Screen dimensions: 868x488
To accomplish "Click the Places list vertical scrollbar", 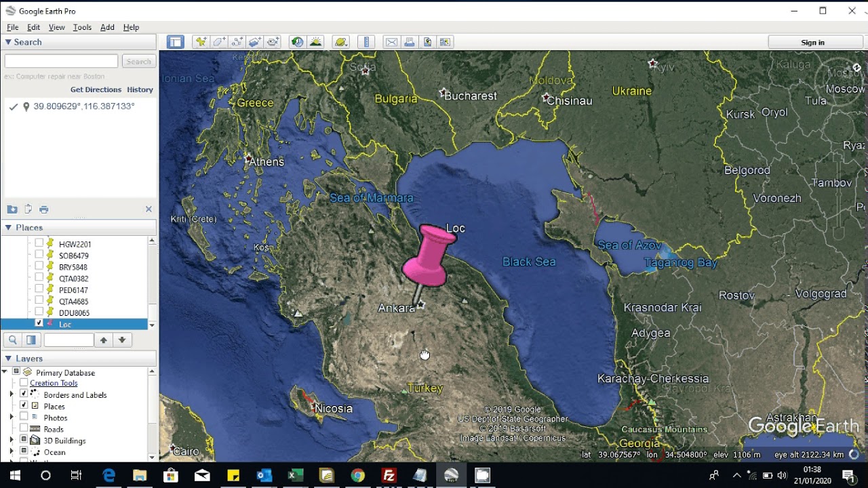I will [x=152, y=283].
